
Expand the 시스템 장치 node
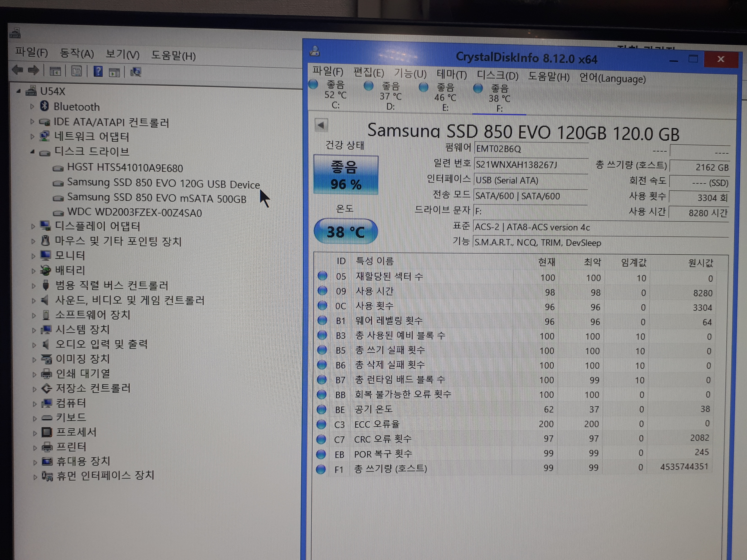tap(34, 330)
